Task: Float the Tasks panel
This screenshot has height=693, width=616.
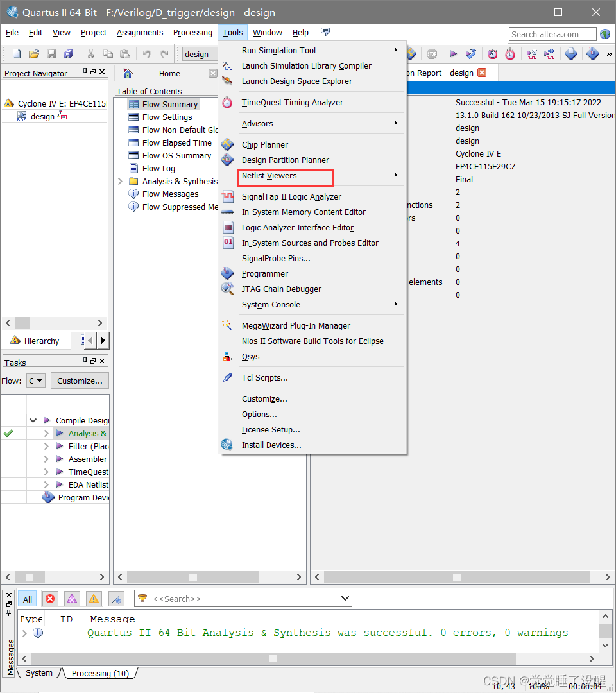Action: [93, 361]
